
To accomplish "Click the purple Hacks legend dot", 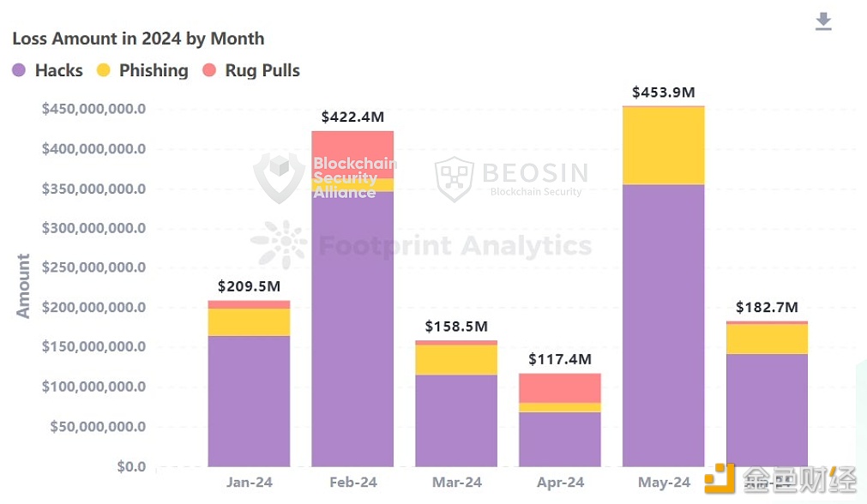I will pyautogui.click(x=19, y=70).
